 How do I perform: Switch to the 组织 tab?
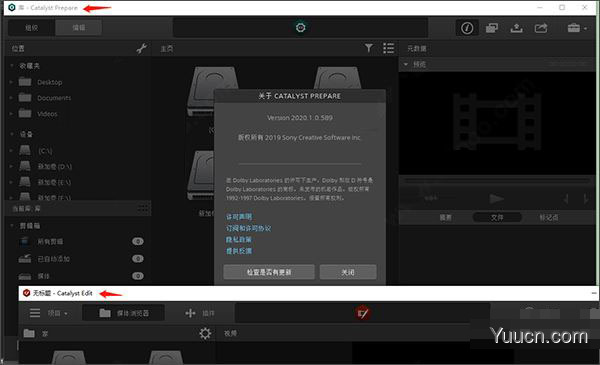(x=31, y=28)
